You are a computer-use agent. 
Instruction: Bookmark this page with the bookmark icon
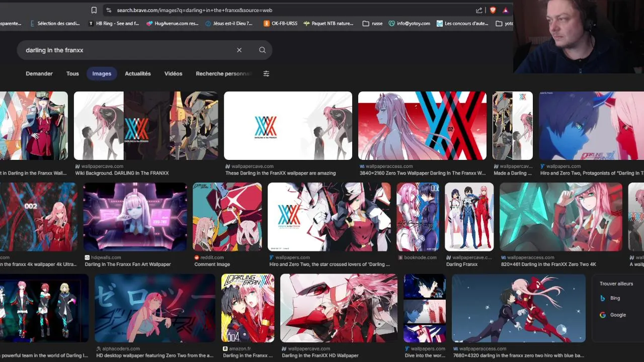[94, 10]
